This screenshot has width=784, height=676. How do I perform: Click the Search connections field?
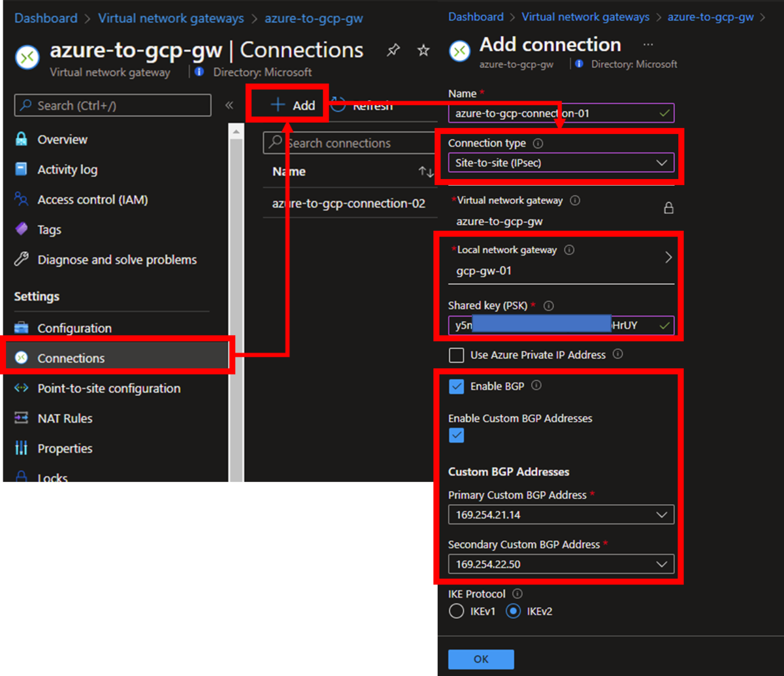tap(350, 143)
